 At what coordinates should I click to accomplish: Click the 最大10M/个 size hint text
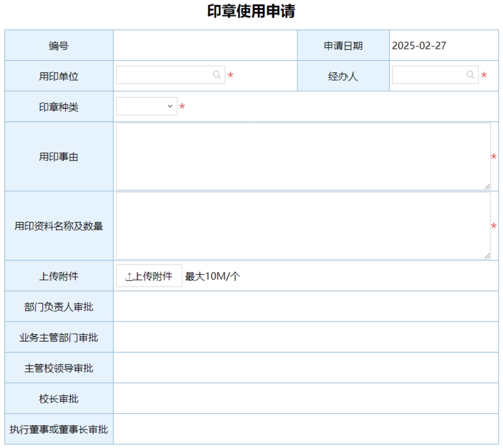(x=213, y=276)
